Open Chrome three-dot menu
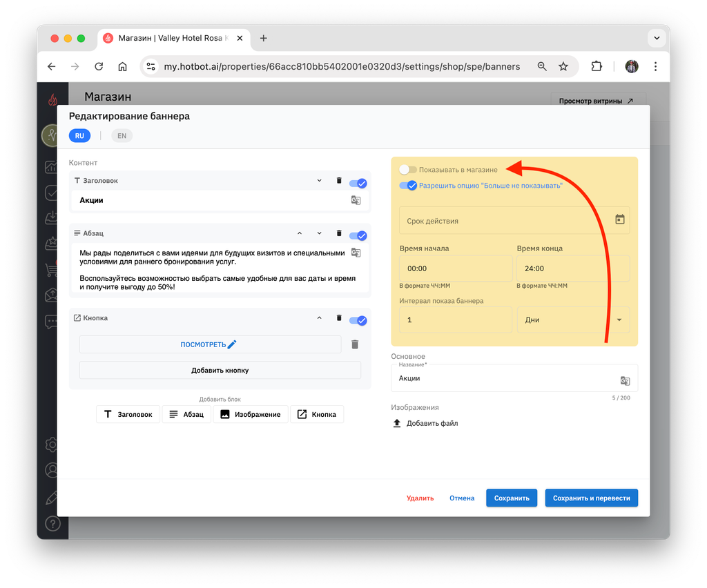707x588 pixels. pyautogui.click(x=656, y=67)
